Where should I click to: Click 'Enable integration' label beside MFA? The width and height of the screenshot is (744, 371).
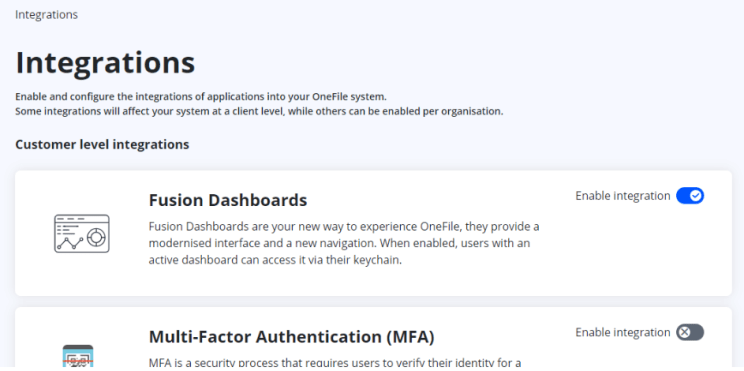click(623, 333)
